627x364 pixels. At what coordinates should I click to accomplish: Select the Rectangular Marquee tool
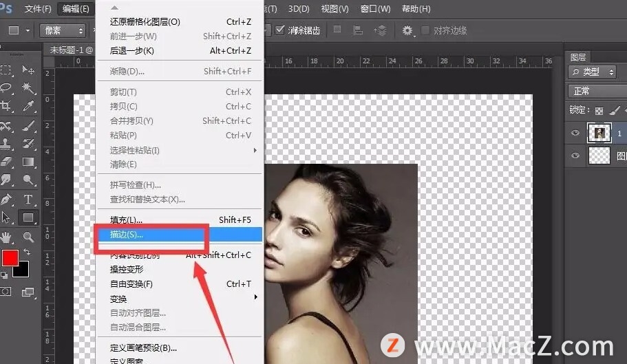click(6, 70)
